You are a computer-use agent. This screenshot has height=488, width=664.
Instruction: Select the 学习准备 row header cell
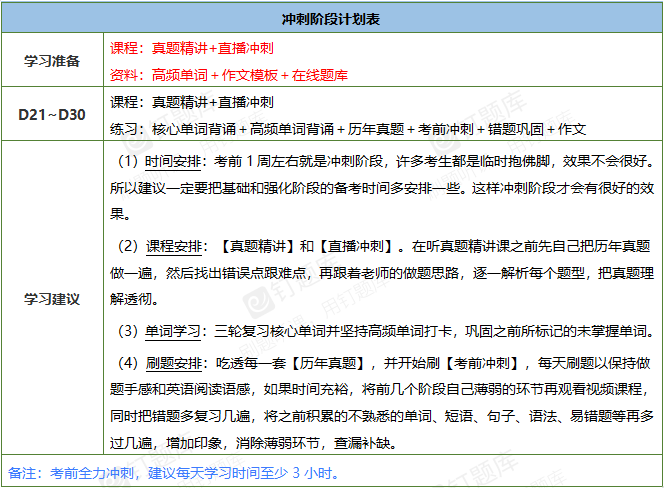coord(52,60)
